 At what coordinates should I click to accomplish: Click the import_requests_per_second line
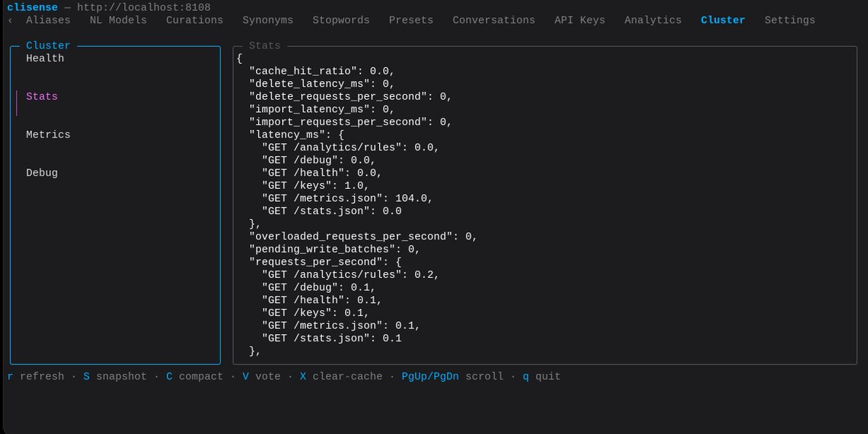pos(351,122)
